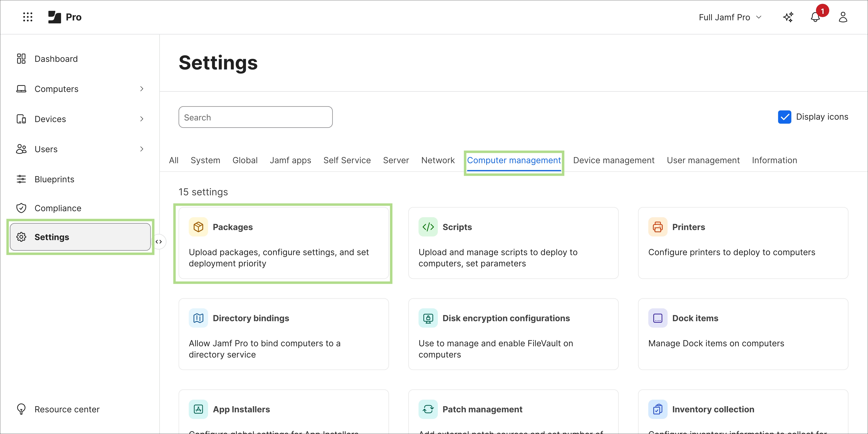This screenshot has width=868, height=434.
Task: Switch to the Self Service tab
Action: point(347,160)
